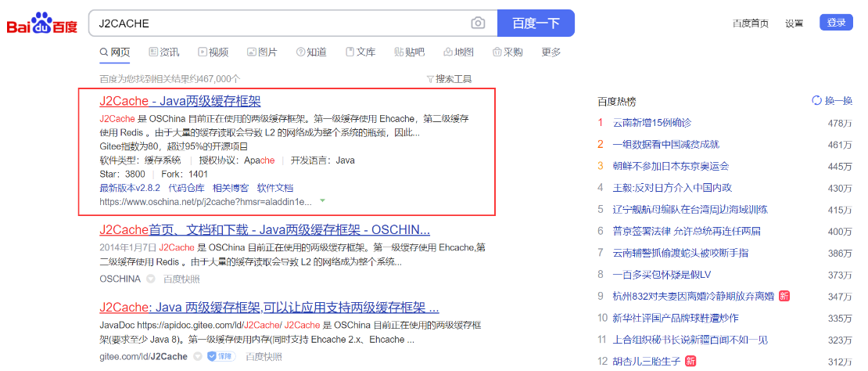Switch to 网页 tab
This screenshot has height=371, width=868.
pyautogui.click(x=115, y=52)
